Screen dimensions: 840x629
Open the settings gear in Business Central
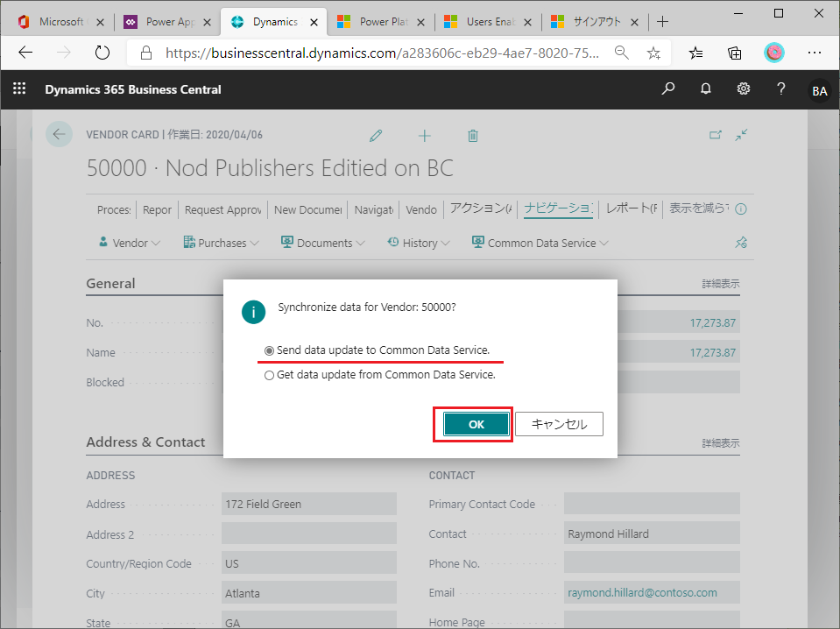(x=744, y=89)
